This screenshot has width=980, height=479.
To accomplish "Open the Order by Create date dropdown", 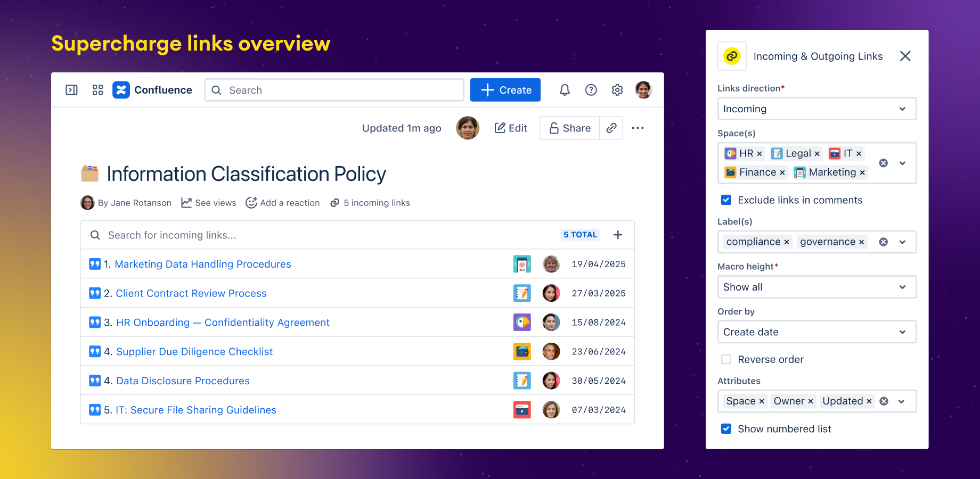I will pyautogui.click(x=816, y=332).
